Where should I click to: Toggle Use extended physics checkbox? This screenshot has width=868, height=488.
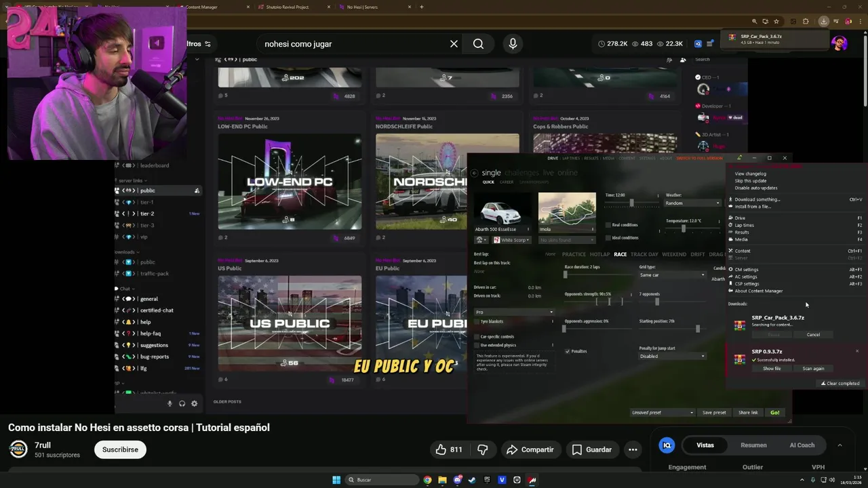click(x=477, y=345)
